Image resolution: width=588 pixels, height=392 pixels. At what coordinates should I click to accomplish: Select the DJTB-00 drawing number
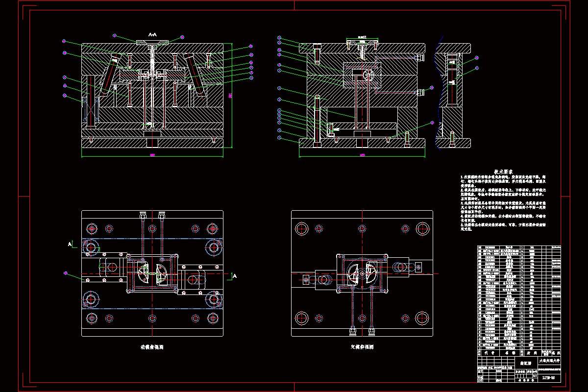tap(549, 378)
